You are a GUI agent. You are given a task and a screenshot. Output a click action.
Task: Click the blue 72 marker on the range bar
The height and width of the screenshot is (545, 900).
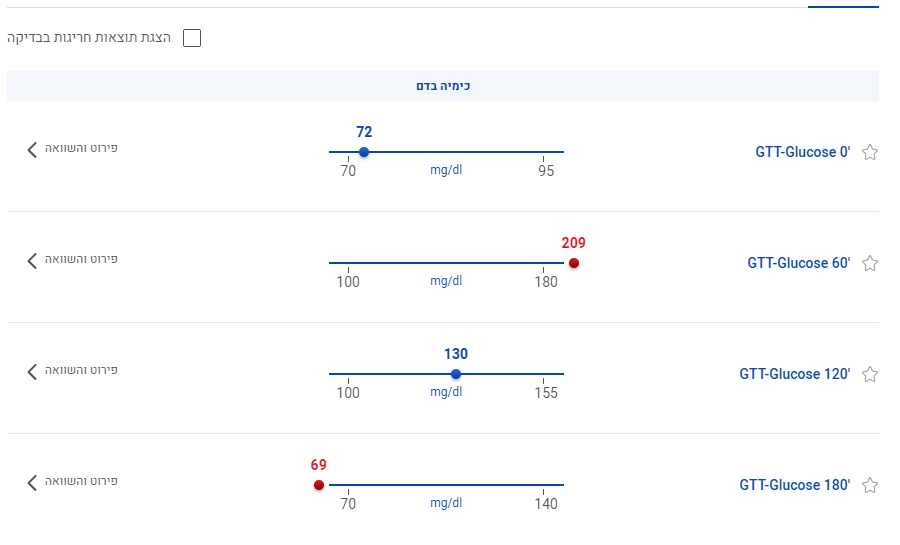click(x=364, y=152)
